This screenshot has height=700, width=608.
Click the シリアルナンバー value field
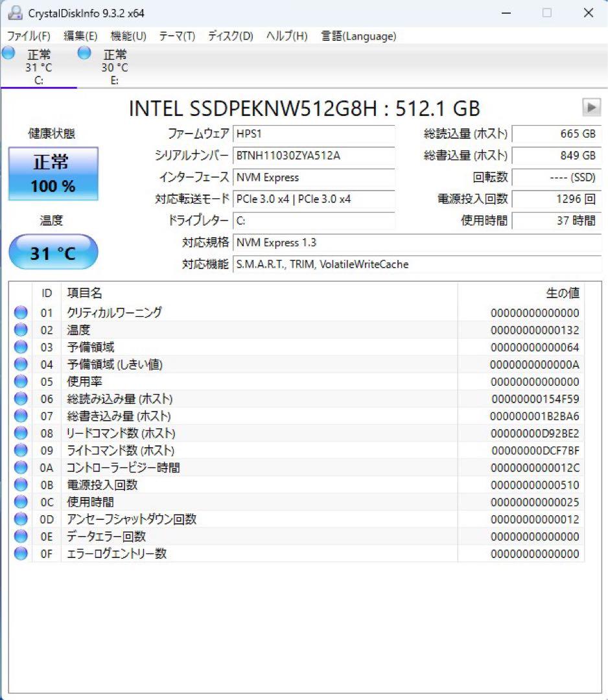pos(314,156)
